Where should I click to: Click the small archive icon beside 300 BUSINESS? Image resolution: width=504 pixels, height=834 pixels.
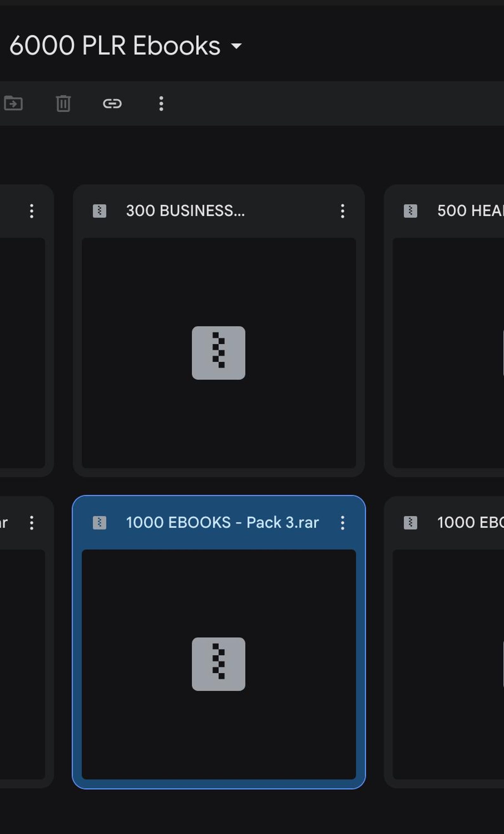[x=99, y=211]
